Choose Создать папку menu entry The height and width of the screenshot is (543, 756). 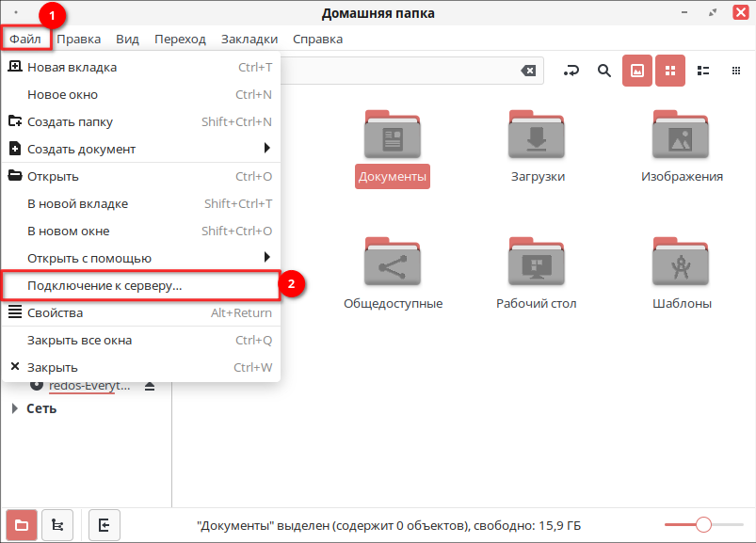141,122
